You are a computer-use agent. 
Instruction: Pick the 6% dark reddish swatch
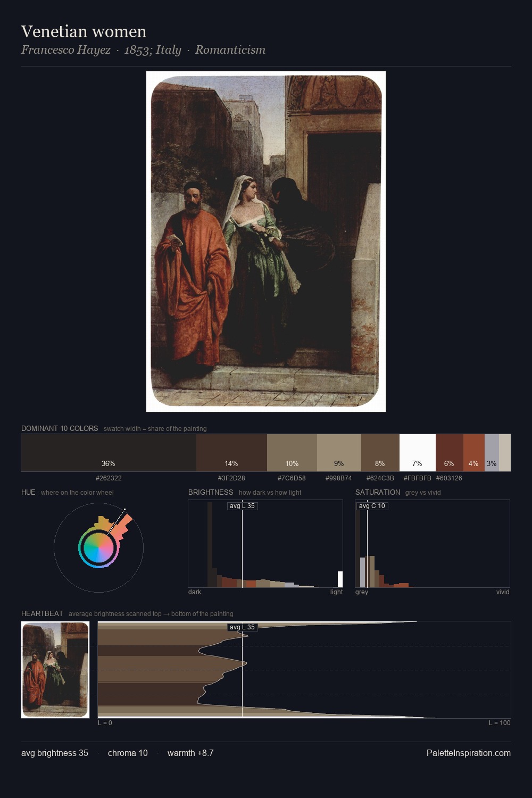450,453
